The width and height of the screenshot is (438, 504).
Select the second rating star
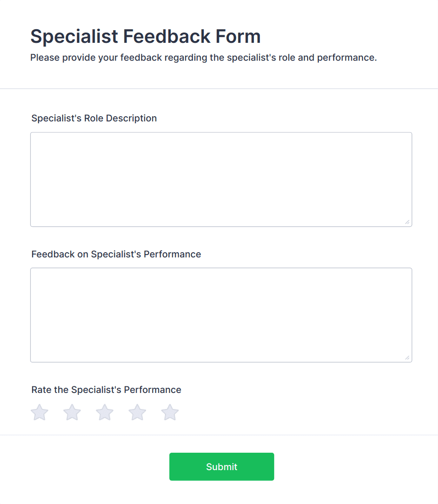point(72,413)
